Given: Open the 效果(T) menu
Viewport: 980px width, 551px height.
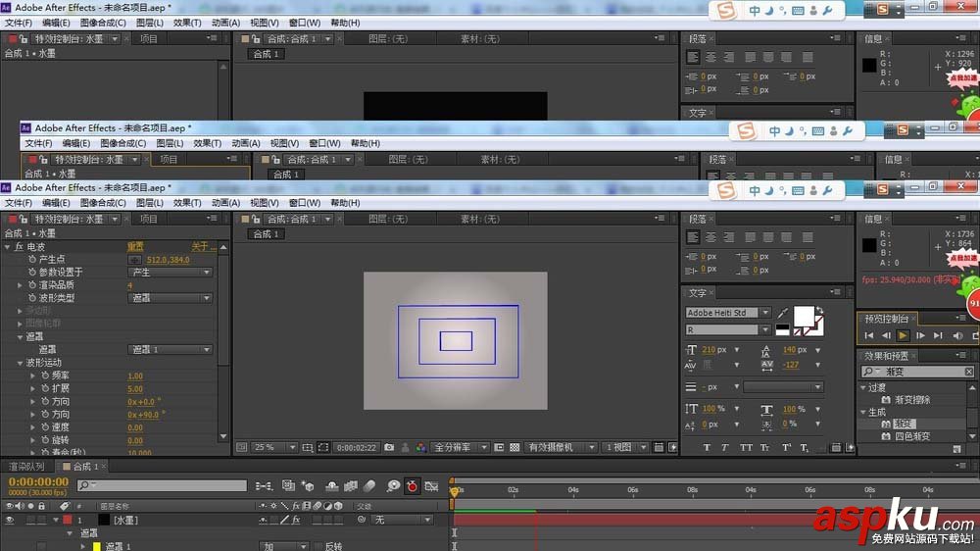Looking at the screenshot, I should tap(186, 202).
